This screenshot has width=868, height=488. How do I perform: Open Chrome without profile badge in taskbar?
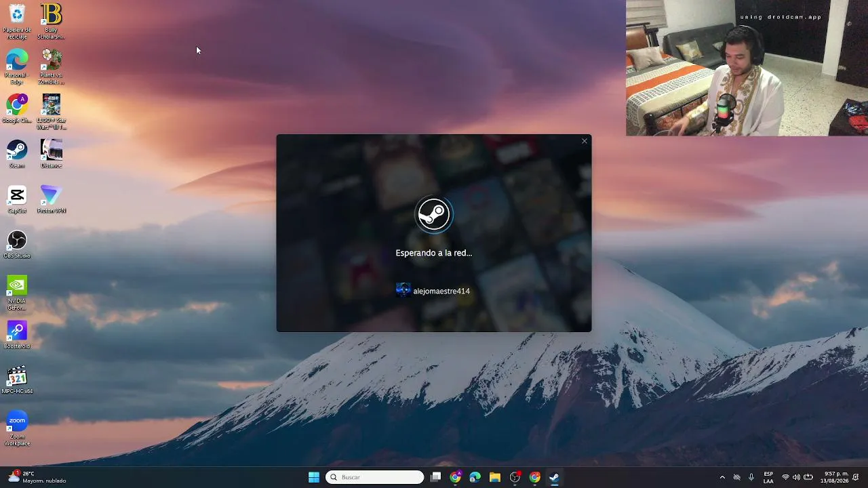click(x=534, y=477)
